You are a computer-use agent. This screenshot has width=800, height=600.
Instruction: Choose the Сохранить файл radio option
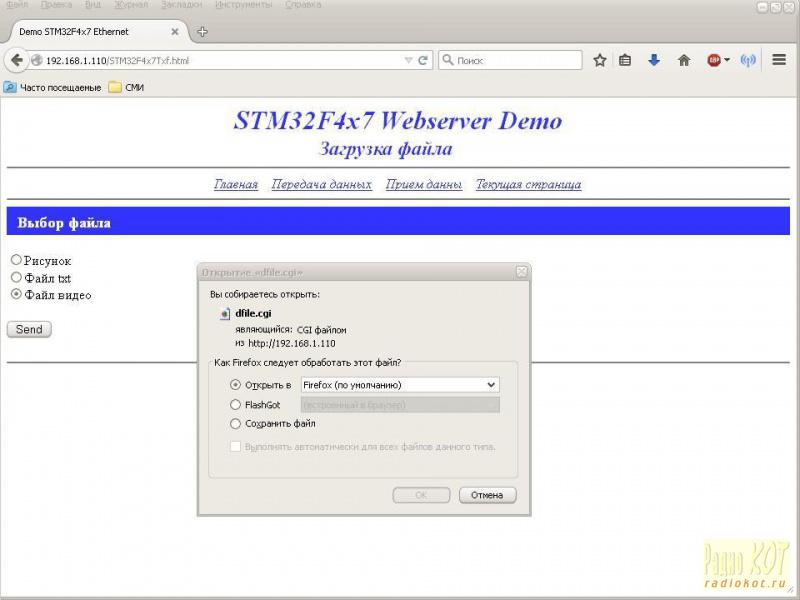click(x=236, y=424)
